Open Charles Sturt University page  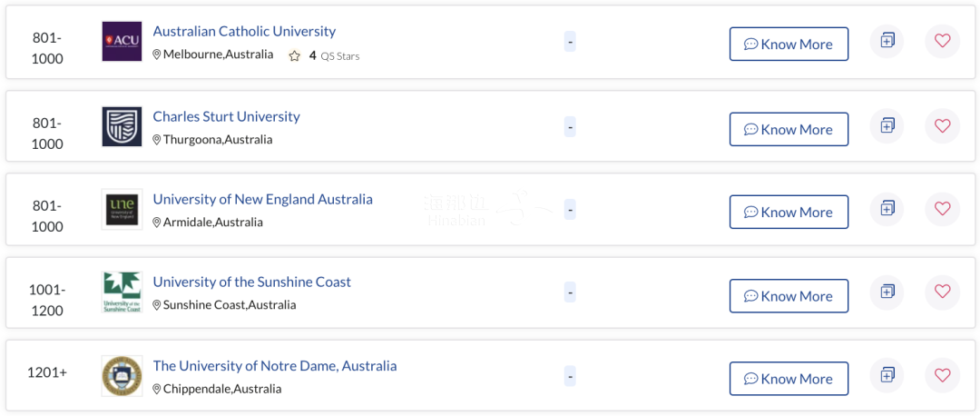226,117
